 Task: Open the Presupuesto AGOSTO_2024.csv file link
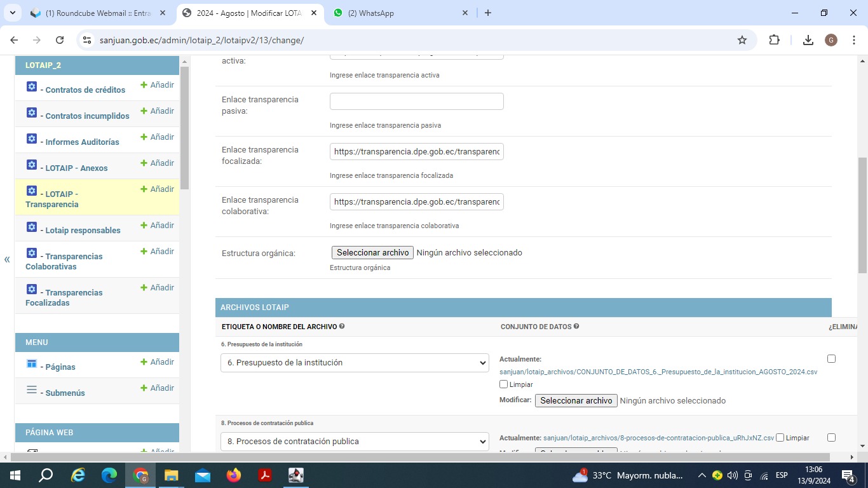[x=658, y=372]
